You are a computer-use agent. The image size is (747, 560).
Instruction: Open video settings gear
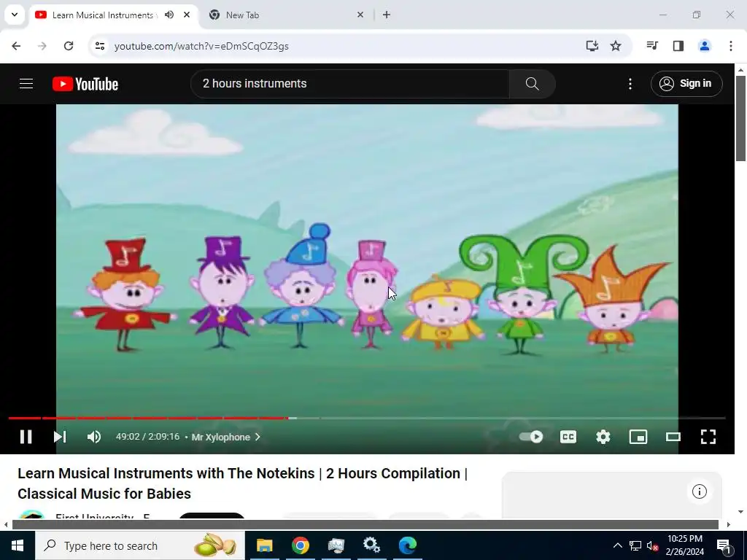point(603,437)
